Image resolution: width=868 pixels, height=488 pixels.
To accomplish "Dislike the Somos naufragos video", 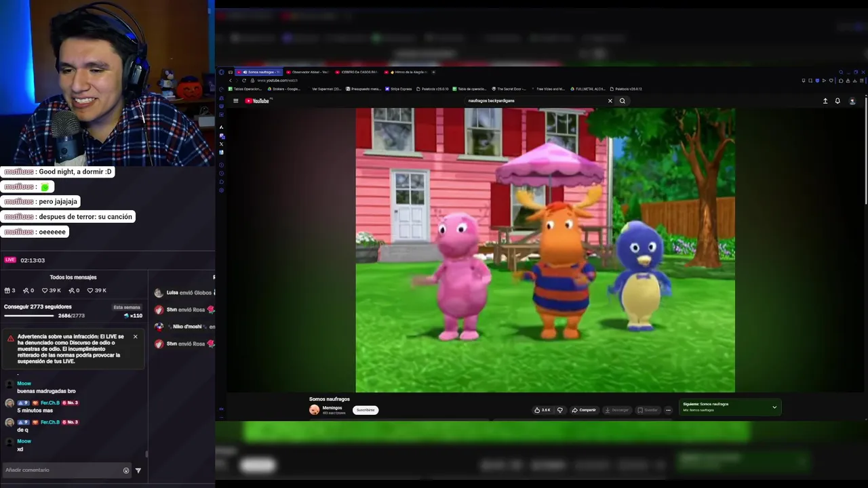I will coord(560,410).
